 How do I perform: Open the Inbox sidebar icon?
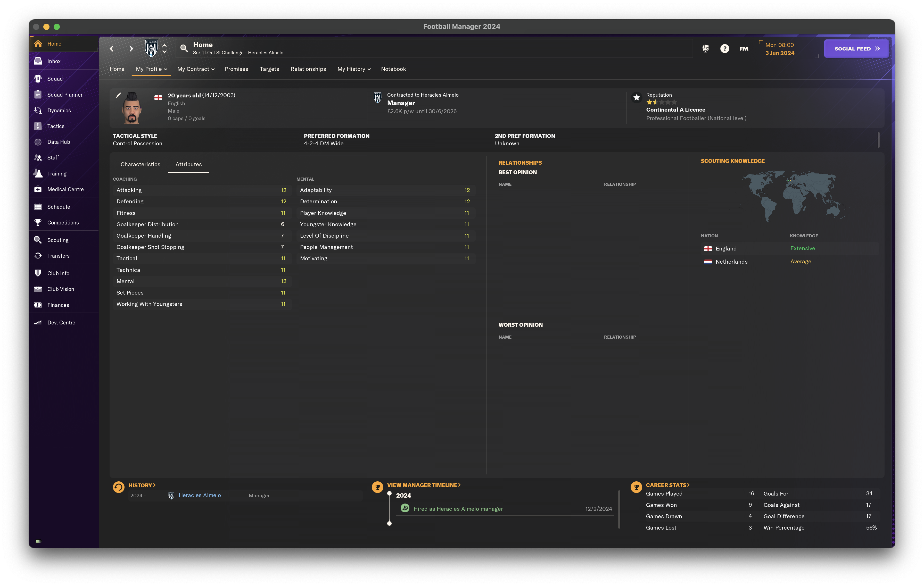coord(38,61)
